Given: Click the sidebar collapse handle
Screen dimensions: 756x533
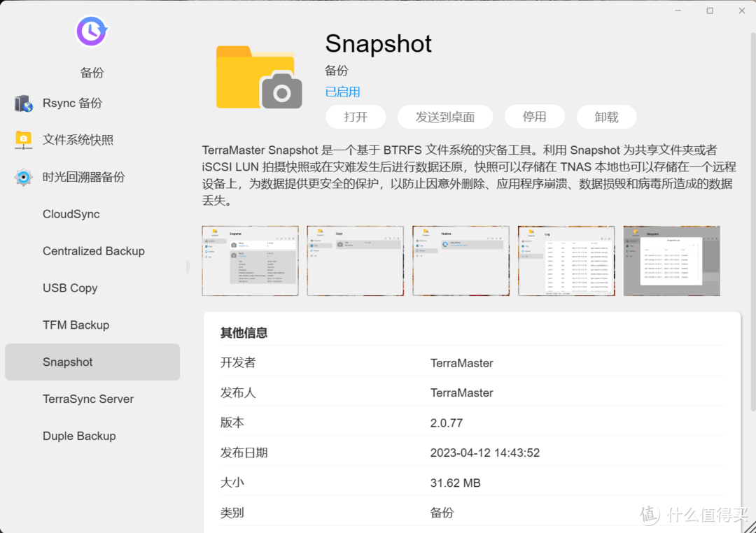Looking at the screenshot, I should 188,266.
